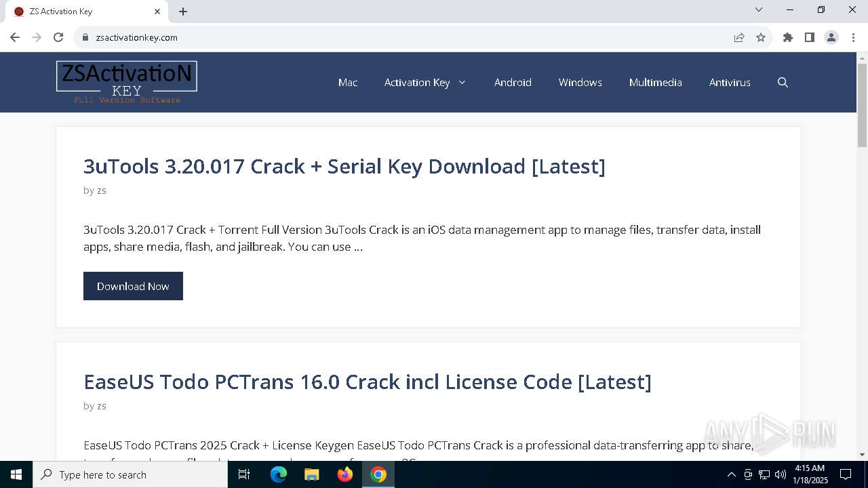Click author zs under EaseUS post

click(102, 406)
